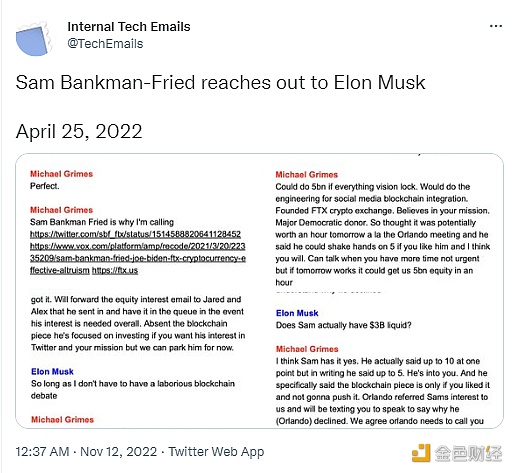
Task: Click the April 25, 2022 date text
Action: click(x=79, y=131)
